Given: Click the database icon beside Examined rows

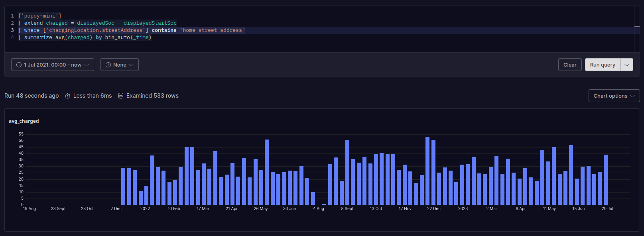Looking at the screenshot, I should tap(121, 96).
